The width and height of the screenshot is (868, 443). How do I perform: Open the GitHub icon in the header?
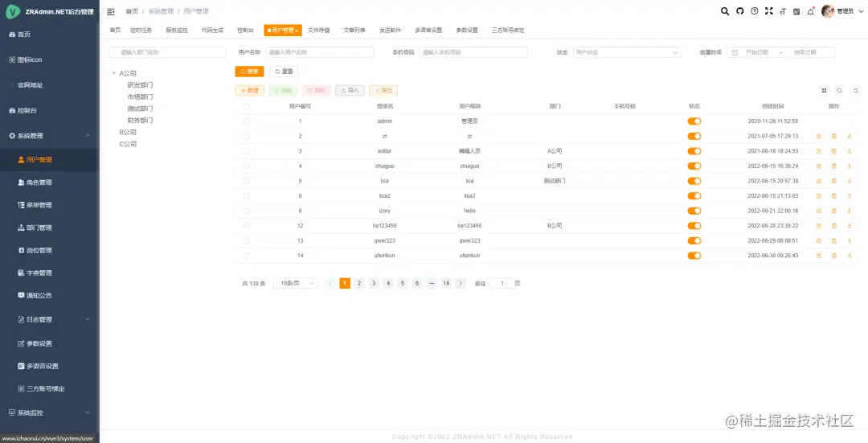(739, 11)
